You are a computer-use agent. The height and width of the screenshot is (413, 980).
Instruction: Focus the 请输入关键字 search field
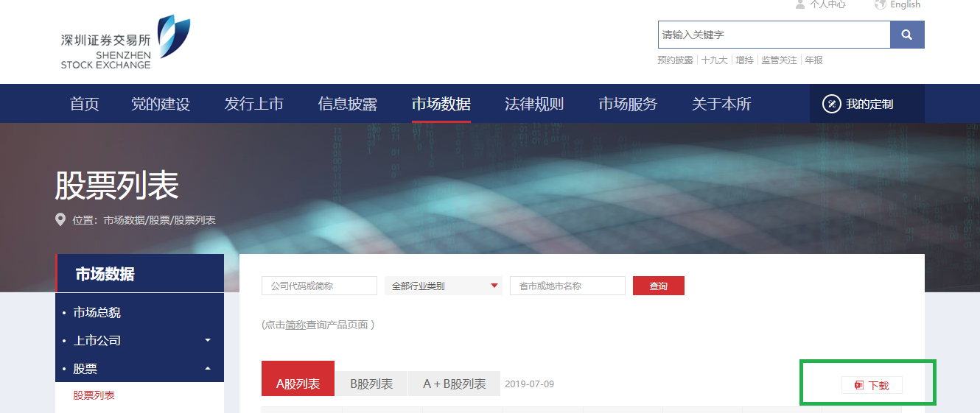click(774, 35)
